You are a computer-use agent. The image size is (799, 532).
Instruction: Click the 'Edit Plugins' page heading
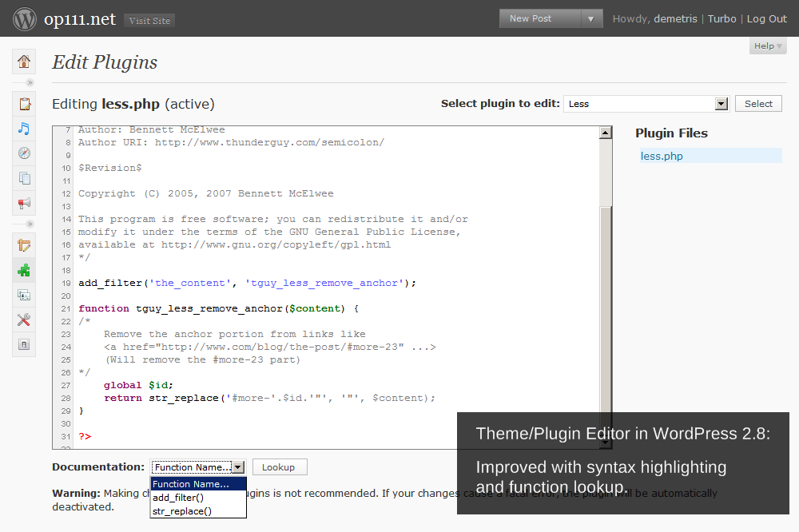[105, 62]
